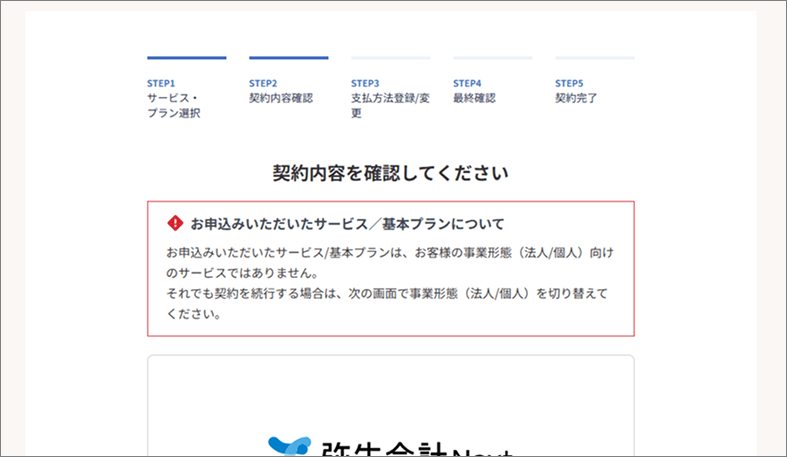The width and height of the screenshot is (787, 457).
Task: Click the STEP3 label
Action: coord(365,83)
